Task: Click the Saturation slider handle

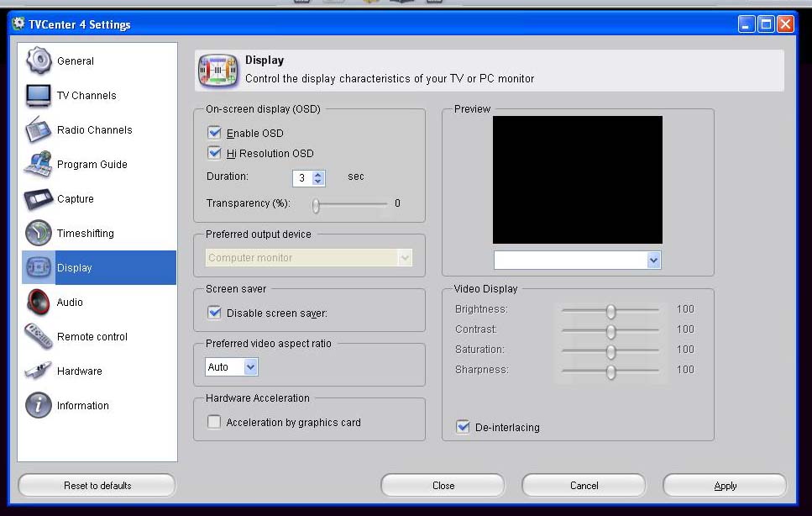Action: 611,352
